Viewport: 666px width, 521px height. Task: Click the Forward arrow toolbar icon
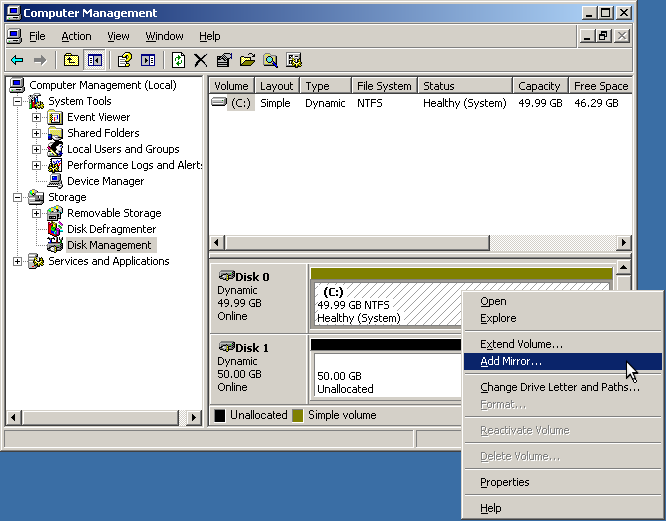click(x=40, y=60)
